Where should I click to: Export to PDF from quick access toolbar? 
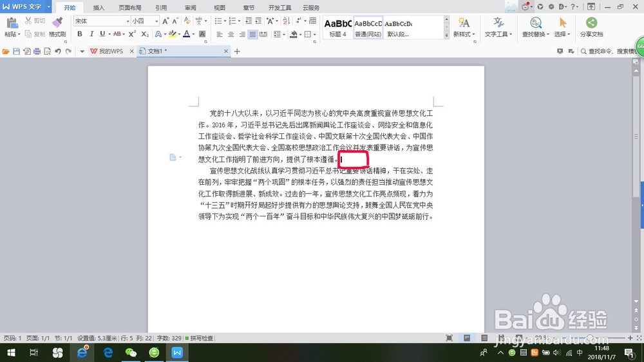(26, 52)
